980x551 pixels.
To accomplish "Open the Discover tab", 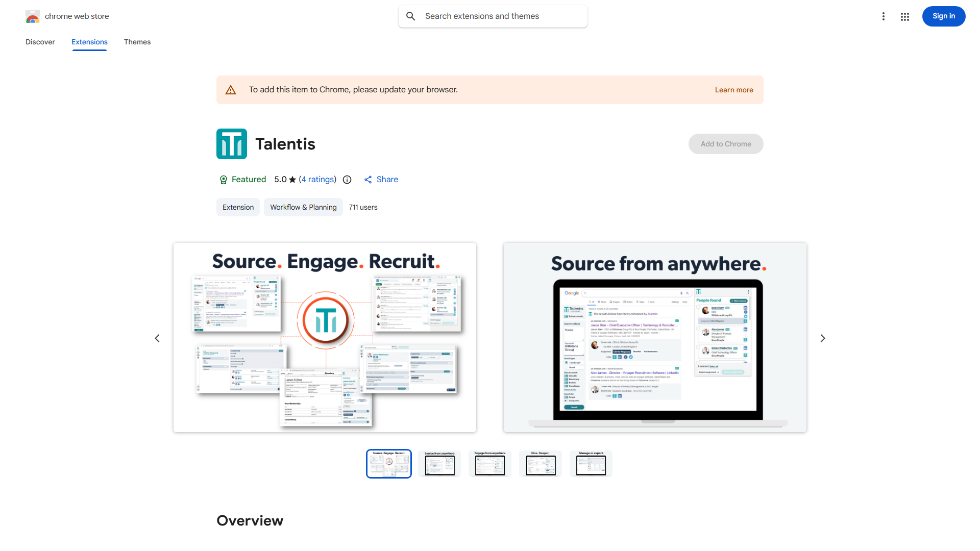I will (40, 42).
